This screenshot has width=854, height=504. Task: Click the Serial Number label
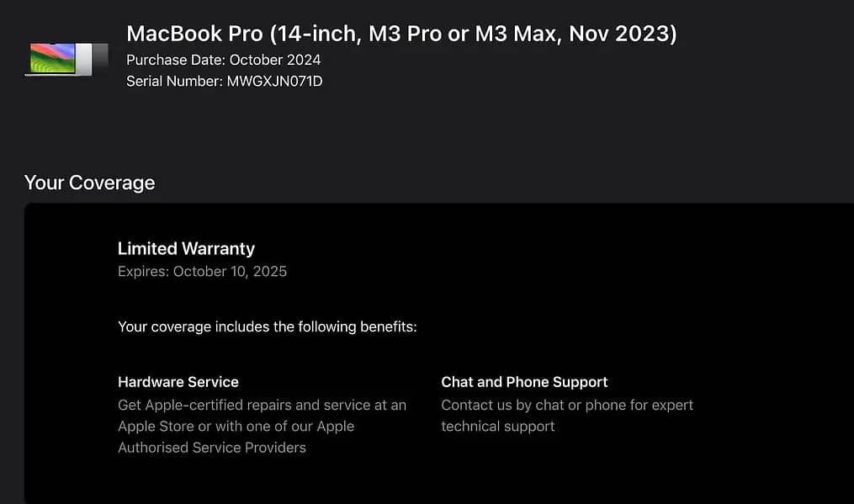point(174,82)
